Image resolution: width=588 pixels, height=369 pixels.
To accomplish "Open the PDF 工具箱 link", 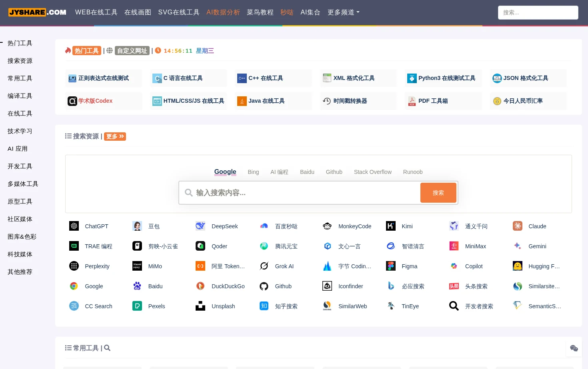I will coord(444,101).
